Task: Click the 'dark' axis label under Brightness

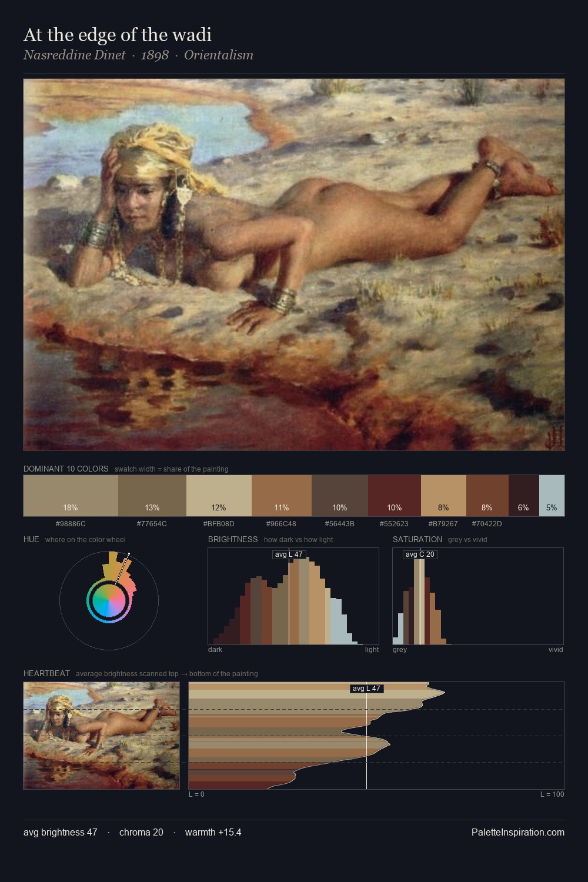Action: [x=215, y=650]
